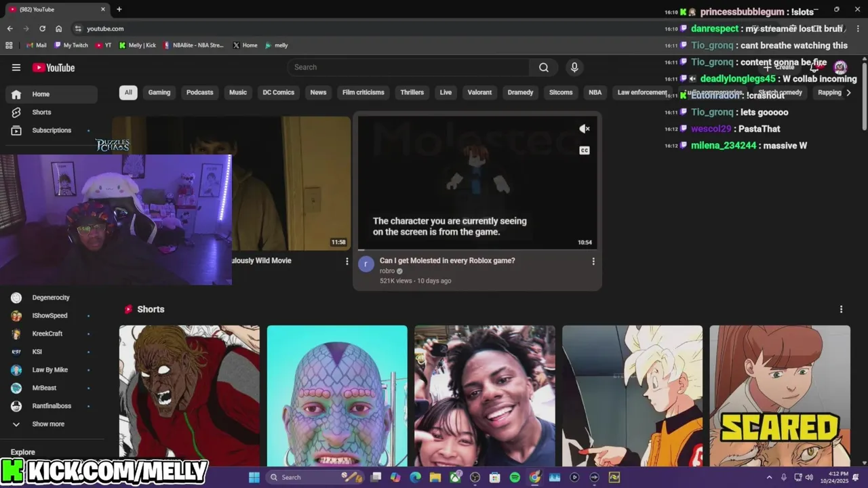
Task: Open the SCARED Short thumbnail
Action: click(780, 396)
